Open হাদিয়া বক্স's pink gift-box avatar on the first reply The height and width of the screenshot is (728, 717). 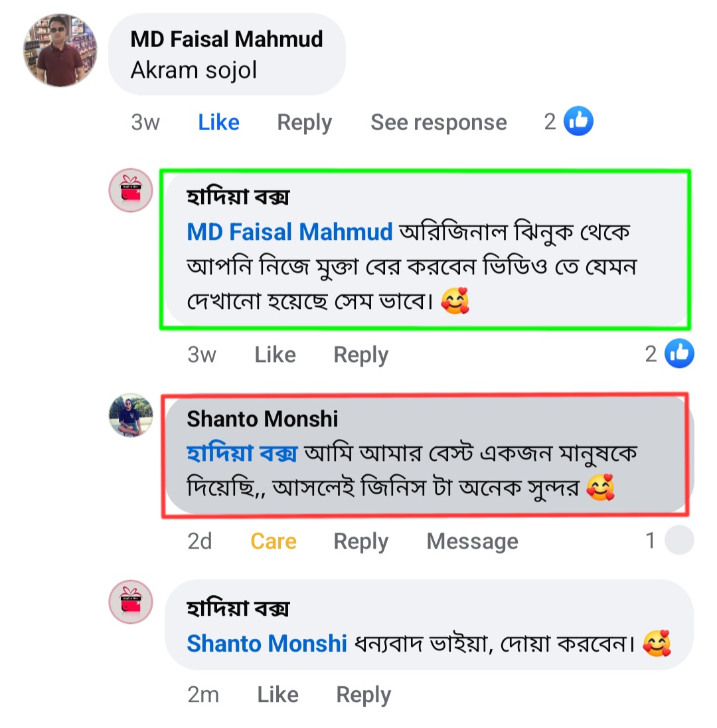(x=131, y=190)
